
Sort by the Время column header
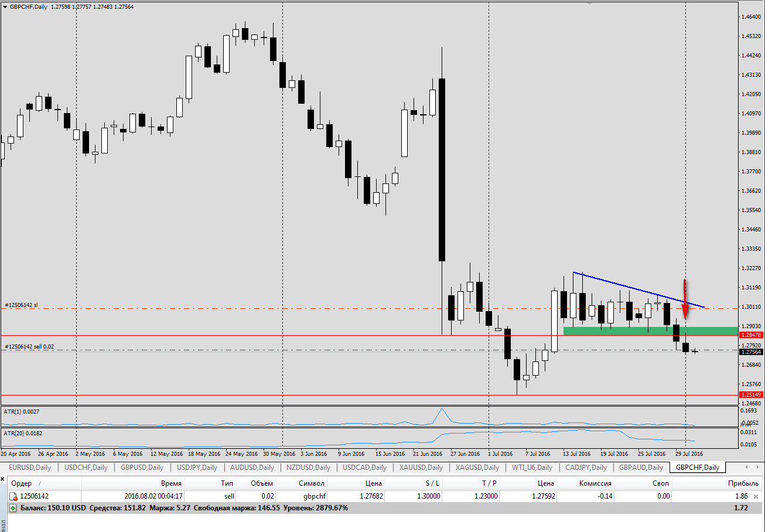(x=134, y=483)
